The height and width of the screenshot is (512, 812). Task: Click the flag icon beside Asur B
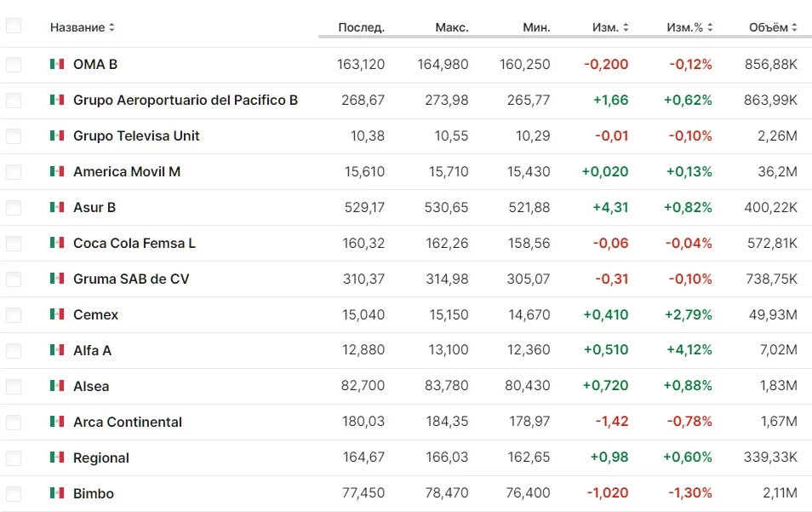(57, 207)
